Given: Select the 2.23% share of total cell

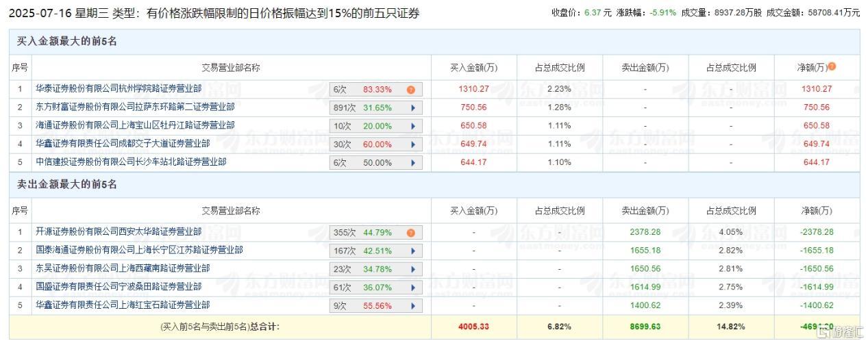Looking at the screenshot, I should click(559, 89).
